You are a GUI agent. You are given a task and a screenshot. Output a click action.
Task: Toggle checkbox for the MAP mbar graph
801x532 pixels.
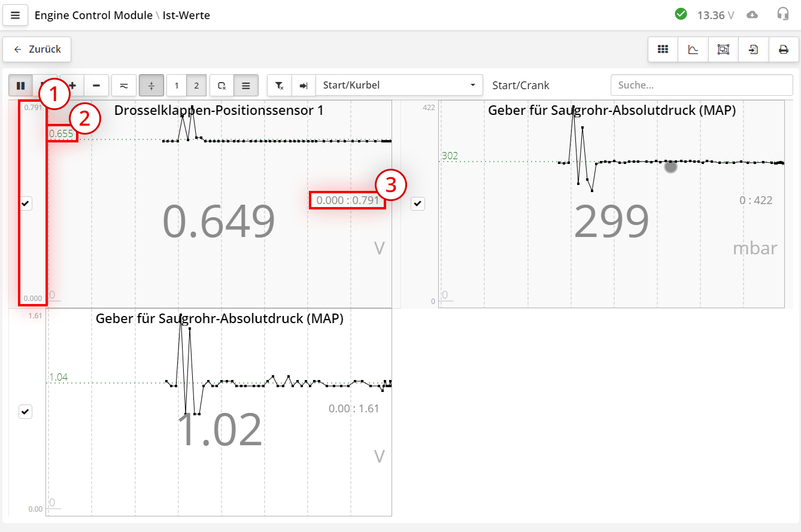pyautogui.click(x=418, y=204)
